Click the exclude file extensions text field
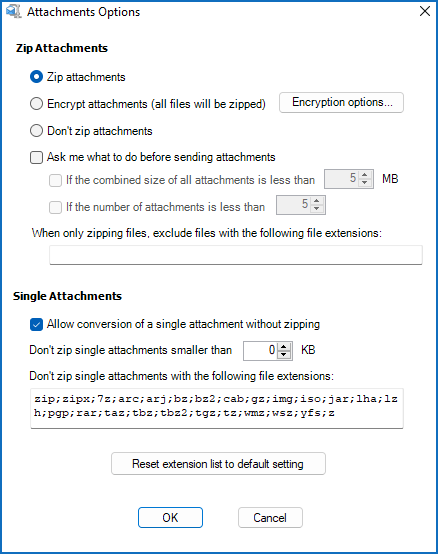The height and width of the screenshot is (554, 438). [236, 255]
